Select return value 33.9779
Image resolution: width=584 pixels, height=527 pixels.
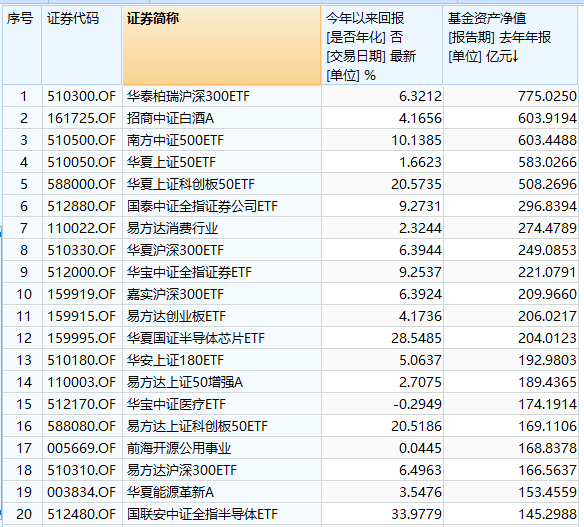coord(416,514)
